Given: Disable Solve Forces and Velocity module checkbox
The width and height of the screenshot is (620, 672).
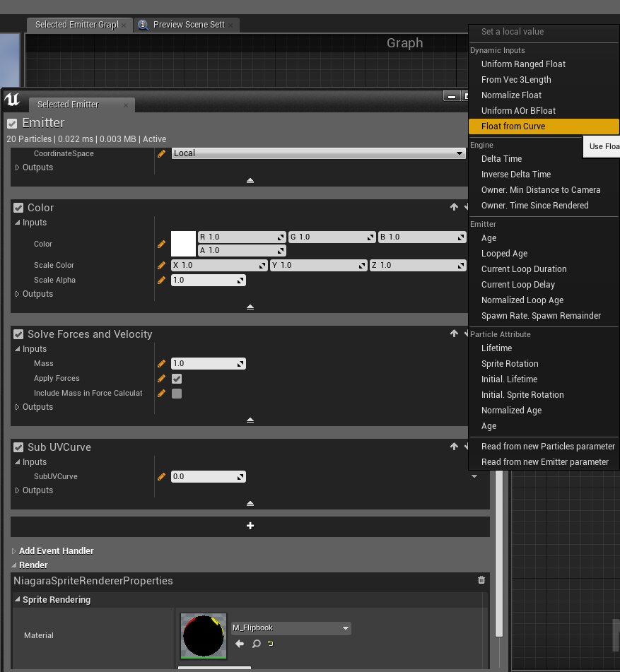Looking at the screenshot, I should click(18, 334).
